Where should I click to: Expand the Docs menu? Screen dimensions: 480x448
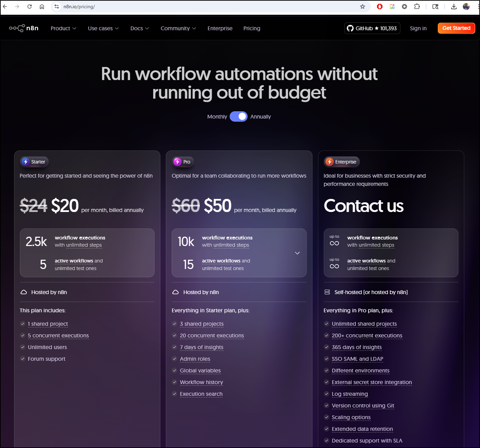(x=140, y=29)
